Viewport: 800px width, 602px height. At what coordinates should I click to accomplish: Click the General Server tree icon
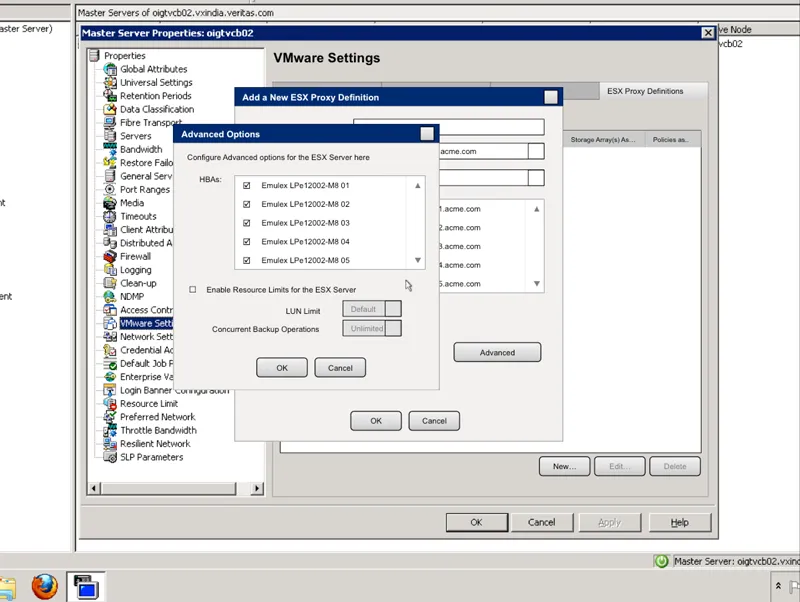[110, 175]
